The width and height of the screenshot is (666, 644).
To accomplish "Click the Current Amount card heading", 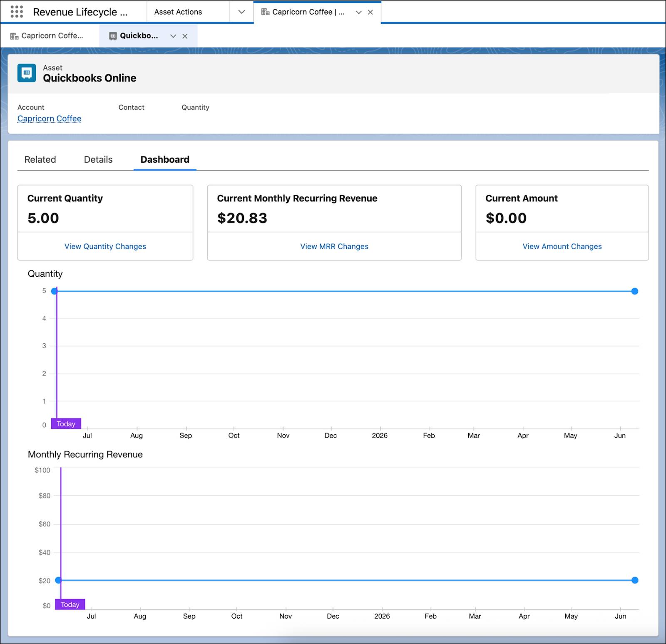I will click(522, 198).
